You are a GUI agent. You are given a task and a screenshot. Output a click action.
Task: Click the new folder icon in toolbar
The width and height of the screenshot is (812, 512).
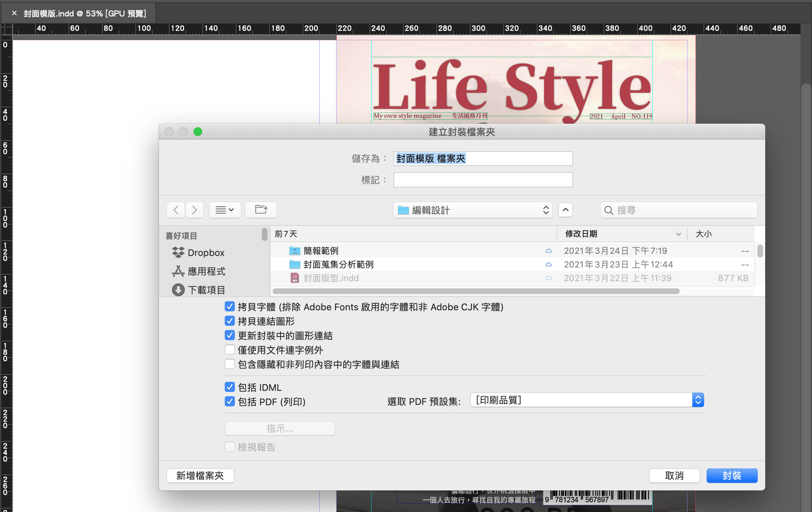[261, 210]
